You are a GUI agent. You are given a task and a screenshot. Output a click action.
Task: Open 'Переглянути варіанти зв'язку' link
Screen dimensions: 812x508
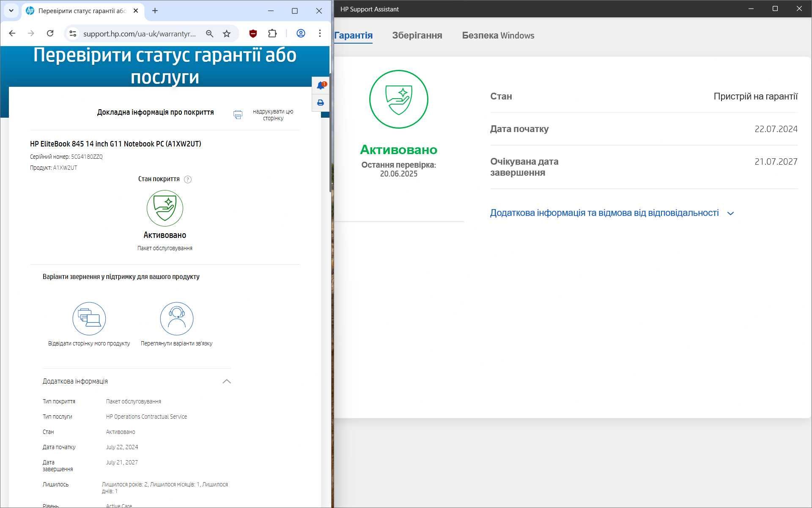pyautogui.click(x=176, y=343)
